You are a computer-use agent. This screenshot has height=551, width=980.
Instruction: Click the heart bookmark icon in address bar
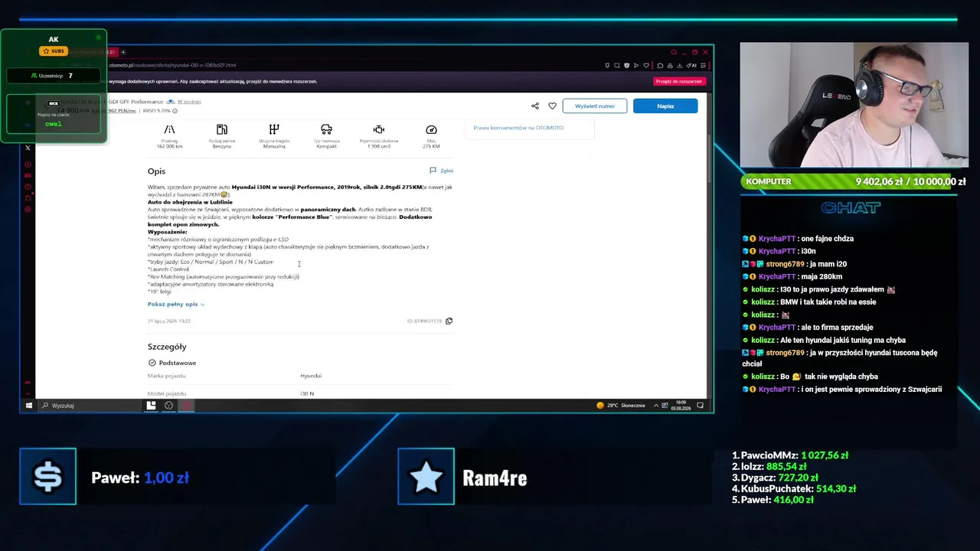pos(647,65)
